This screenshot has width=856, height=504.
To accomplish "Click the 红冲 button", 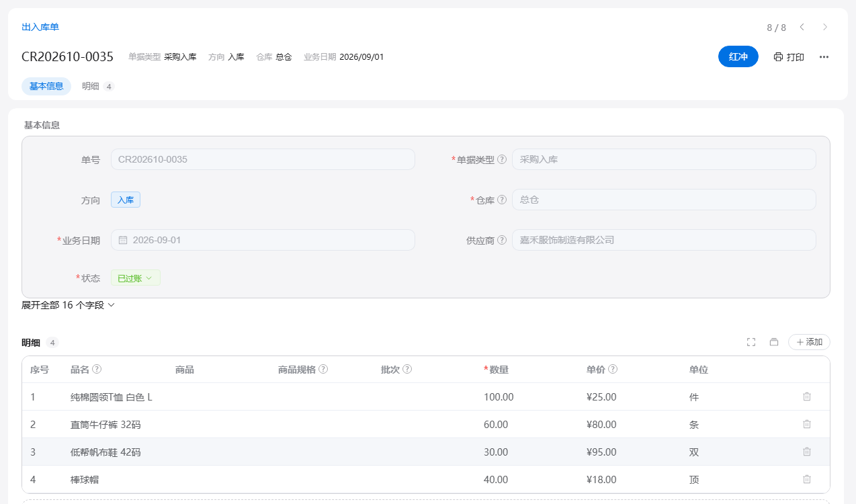I will tap(738, 57).
